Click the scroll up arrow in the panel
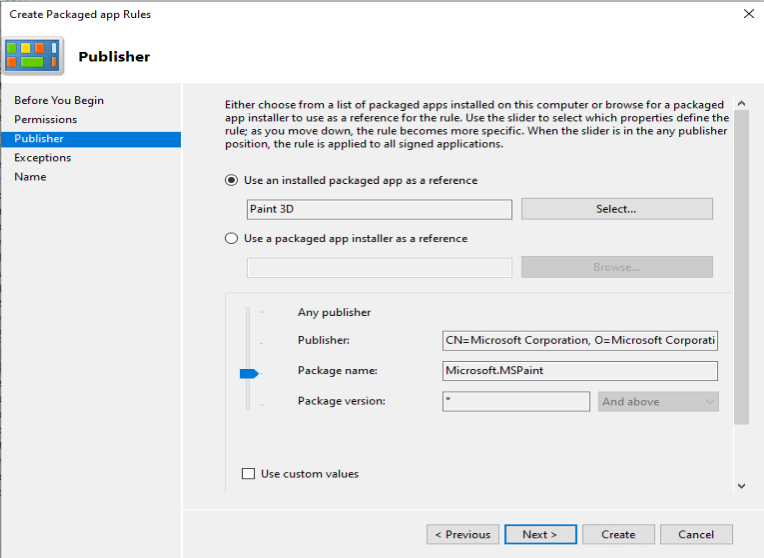Screen dimensions: 764x558 742,103
